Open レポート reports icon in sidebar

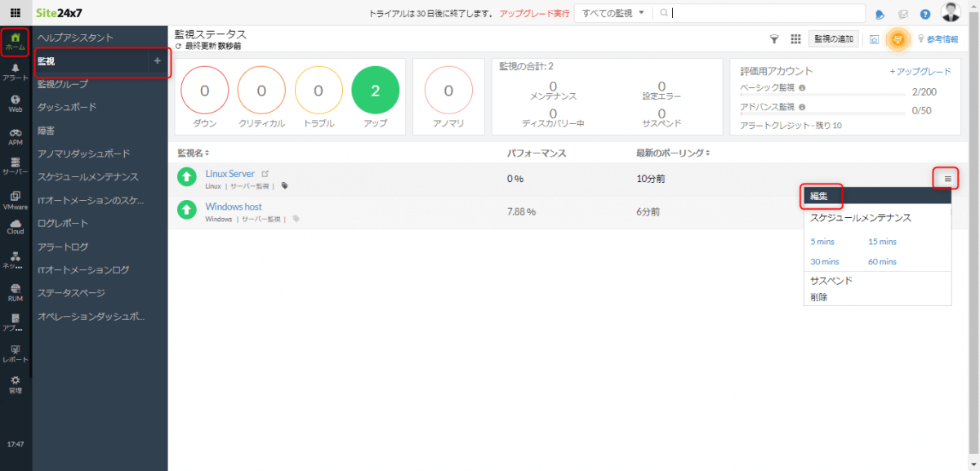coord(16,353)
